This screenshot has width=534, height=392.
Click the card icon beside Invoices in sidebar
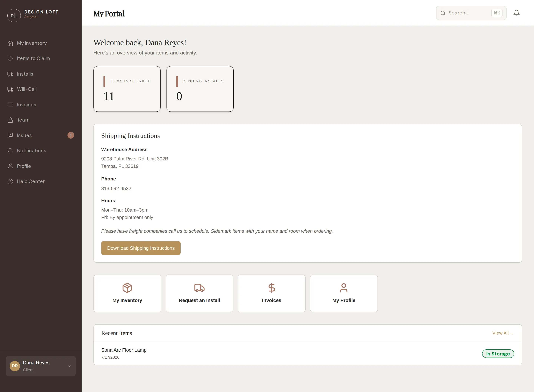click(x=10, y=105)
